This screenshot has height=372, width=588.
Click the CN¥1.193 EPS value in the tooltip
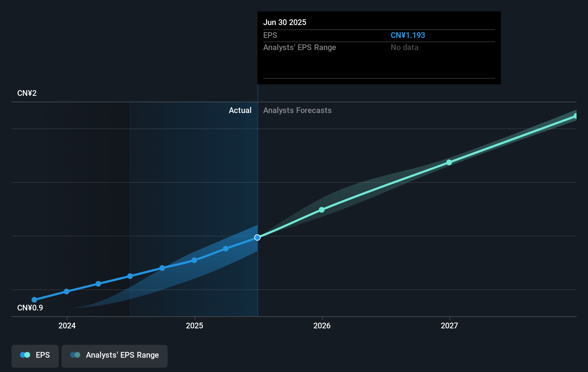point(408,35)
